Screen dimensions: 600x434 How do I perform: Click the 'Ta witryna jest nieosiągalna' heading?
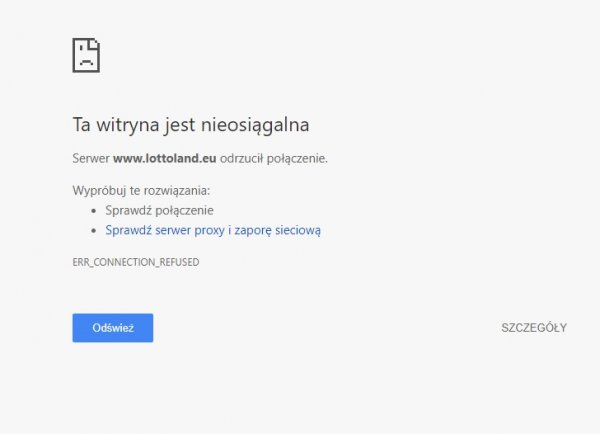point(191,125)
